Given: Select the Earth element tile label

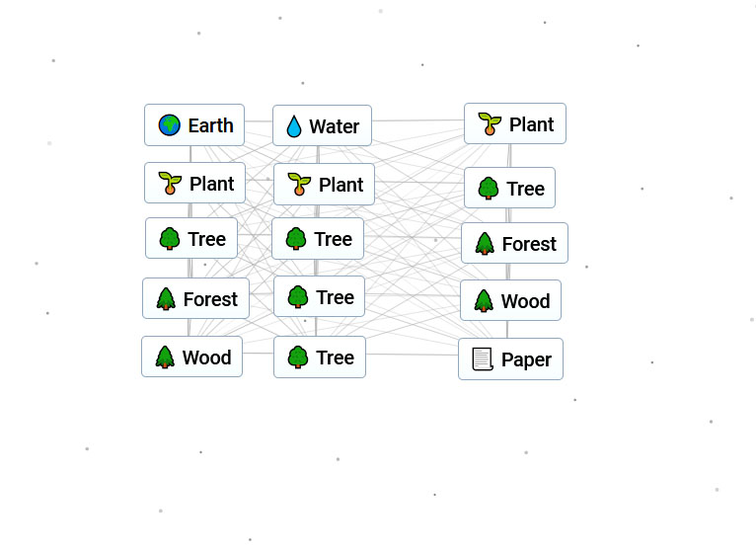Looking at the screenshot, I should coord(210,125).
